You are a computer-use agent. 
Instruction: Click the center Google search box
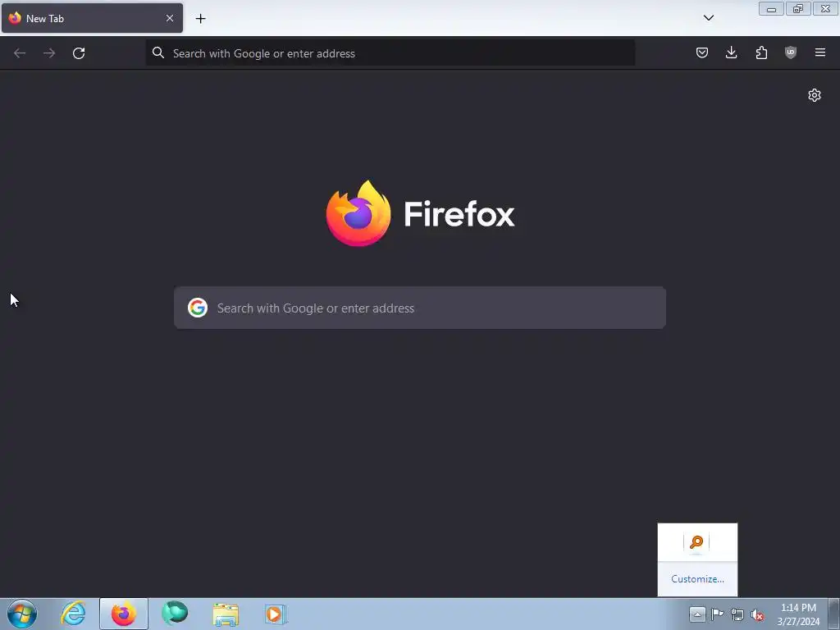click(420, 308)
